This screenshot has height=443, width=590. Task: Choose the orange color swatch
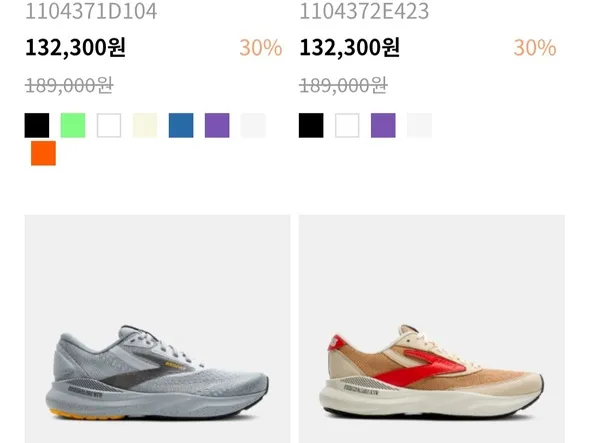pyautogui.click(x=43, y=153)
